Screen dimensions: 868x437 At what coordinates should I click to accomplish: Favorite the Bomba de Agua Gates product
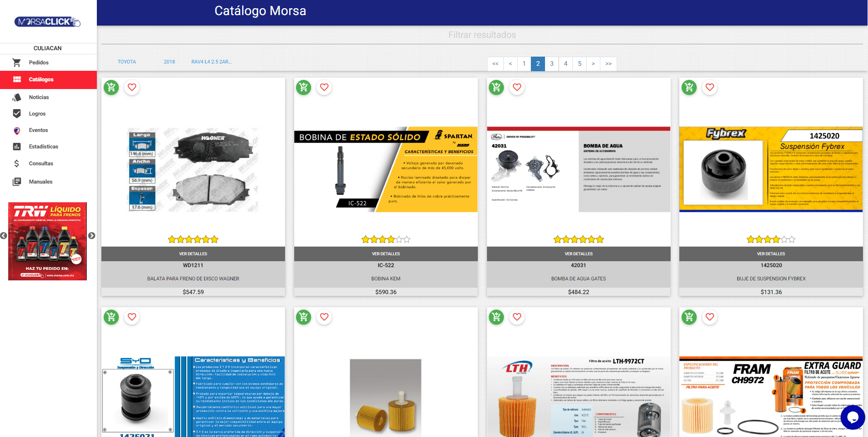tap(517, 87)
